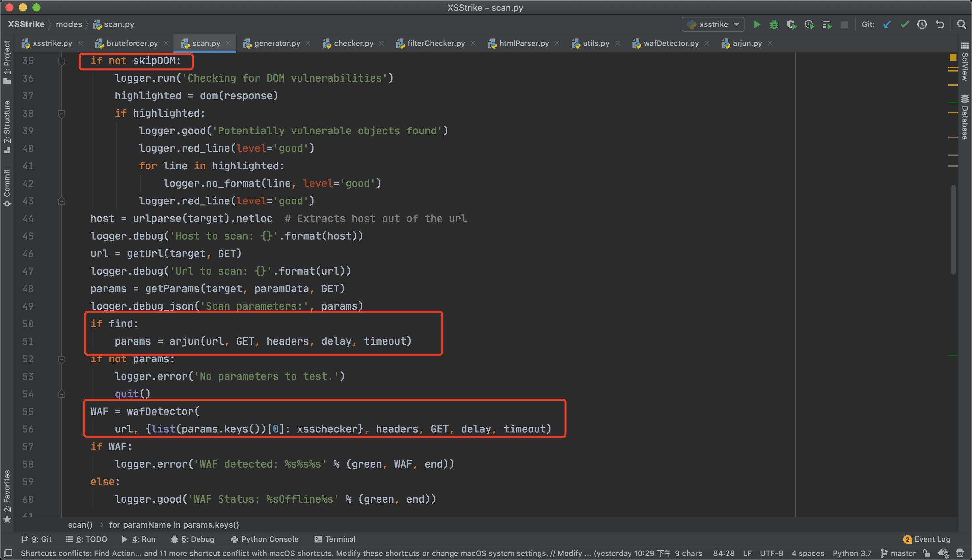
Task: Show Git history clock icon
Action: [922, 24]
